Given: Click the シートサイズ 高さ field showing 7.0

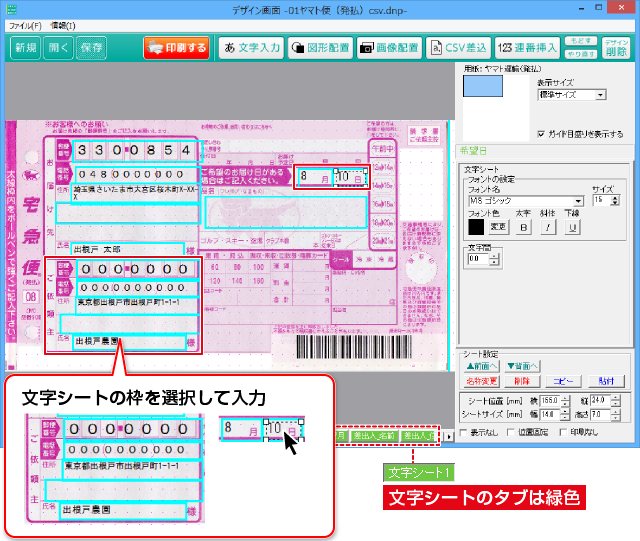Looking at the screenshot, I should coord(601,414).
